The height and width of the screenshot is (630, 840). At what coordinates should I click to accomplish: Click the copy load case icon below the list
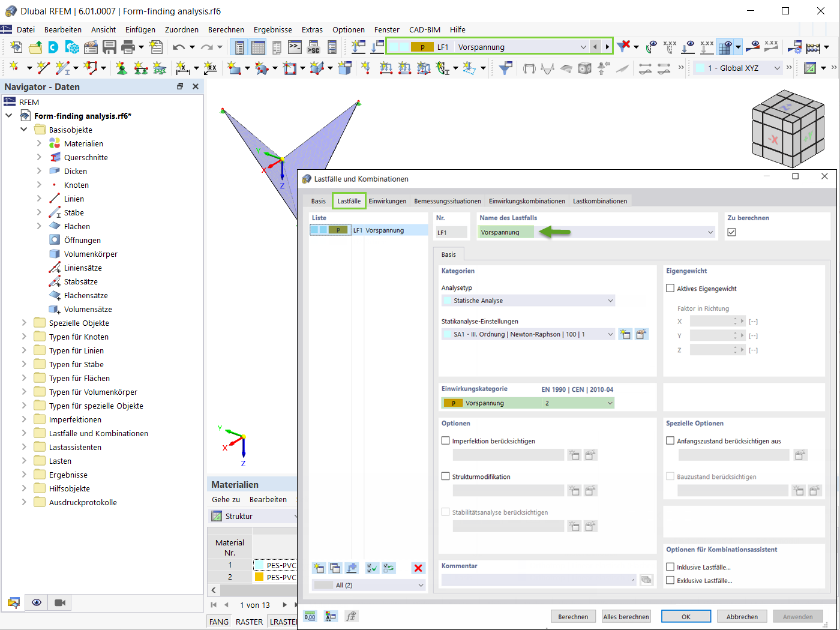click(335, 568)
